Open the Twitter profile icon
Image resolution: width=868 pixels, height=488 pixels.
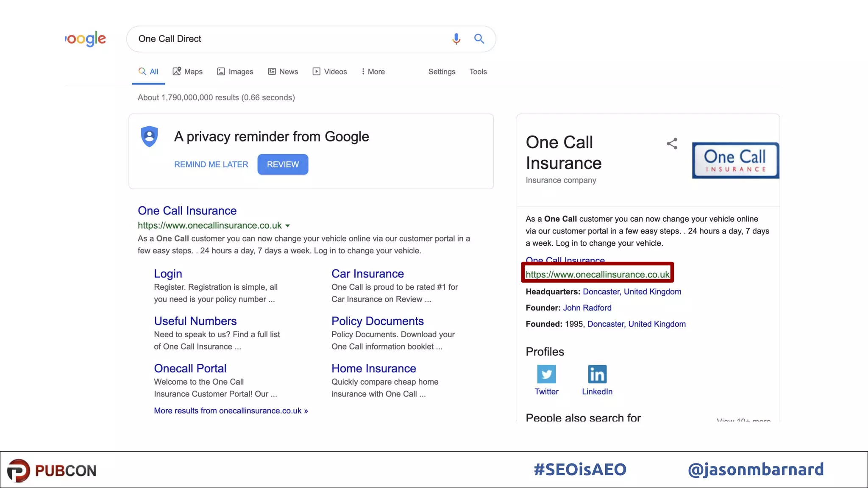(546, 374)
